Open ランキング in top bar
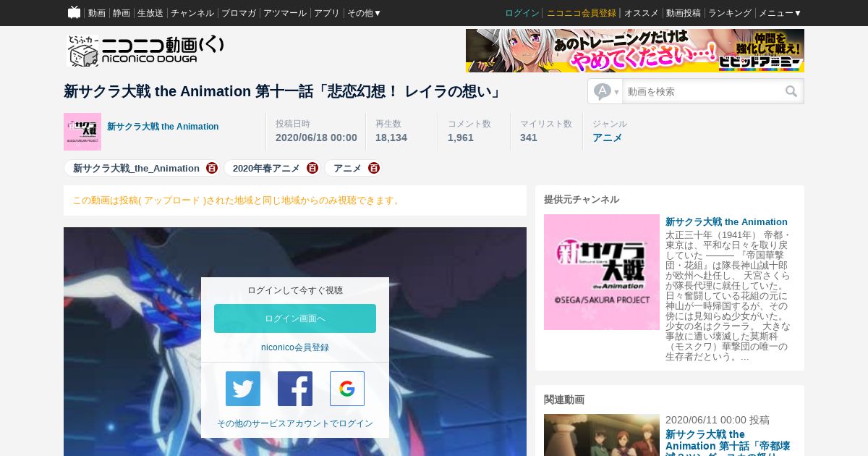The height and width of the screenshot is (456, 868). (x=730, y=13)
